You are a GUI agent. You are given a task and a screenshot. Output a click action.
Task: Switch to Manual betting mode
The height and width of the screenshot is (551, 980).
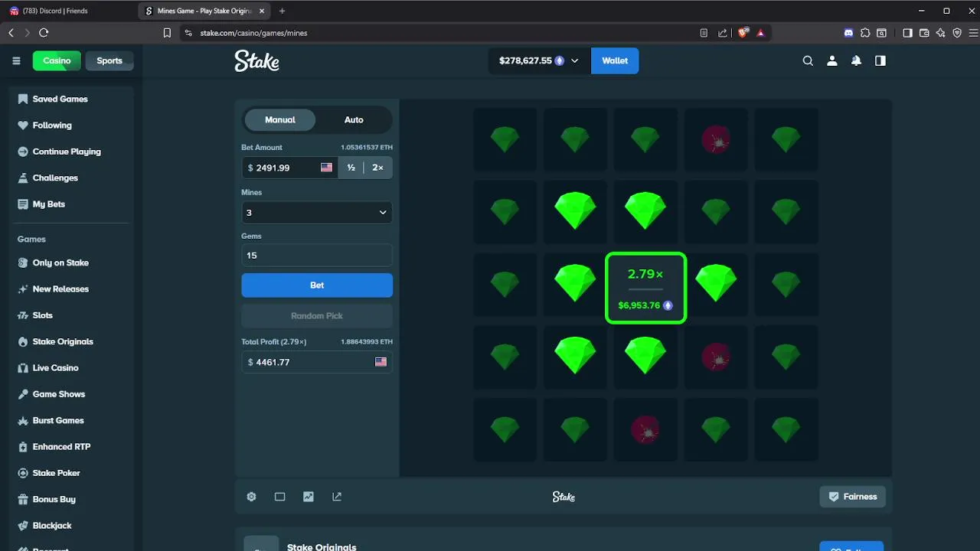tap(280, 120)
